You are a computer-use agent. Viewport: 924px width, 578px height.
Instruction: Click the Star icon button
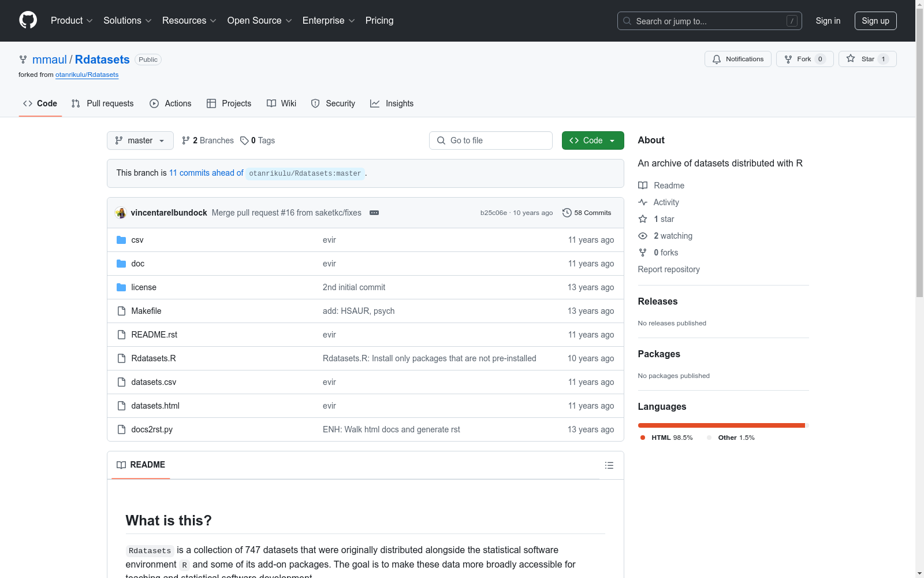pyautogui.click(x=851, y=58)
